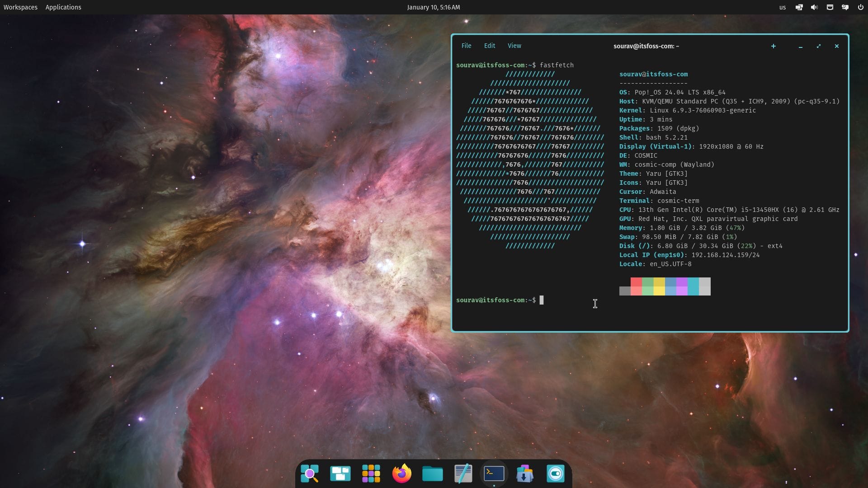The height and width of the screenshot is (488, 868).
Task: Click the us keyboard layout indicator
Action: pos(782,7)
